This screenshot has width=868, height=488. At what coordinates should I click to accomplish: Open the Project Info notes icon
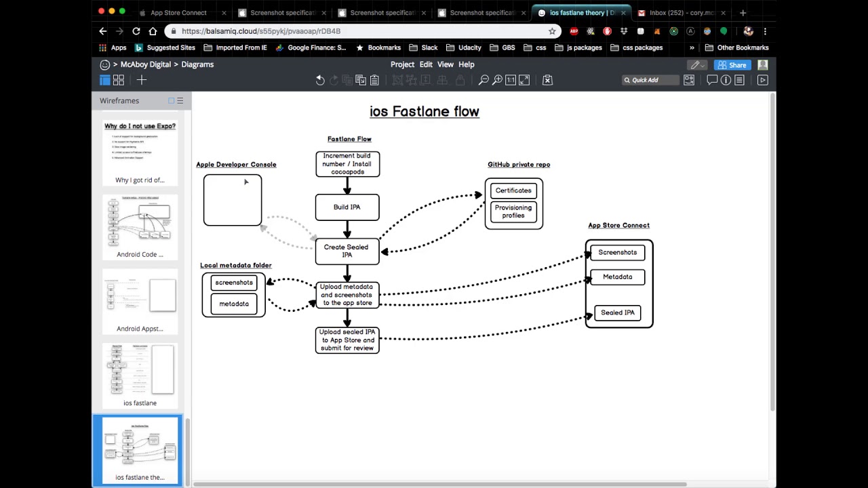click(x=739, y=80)
